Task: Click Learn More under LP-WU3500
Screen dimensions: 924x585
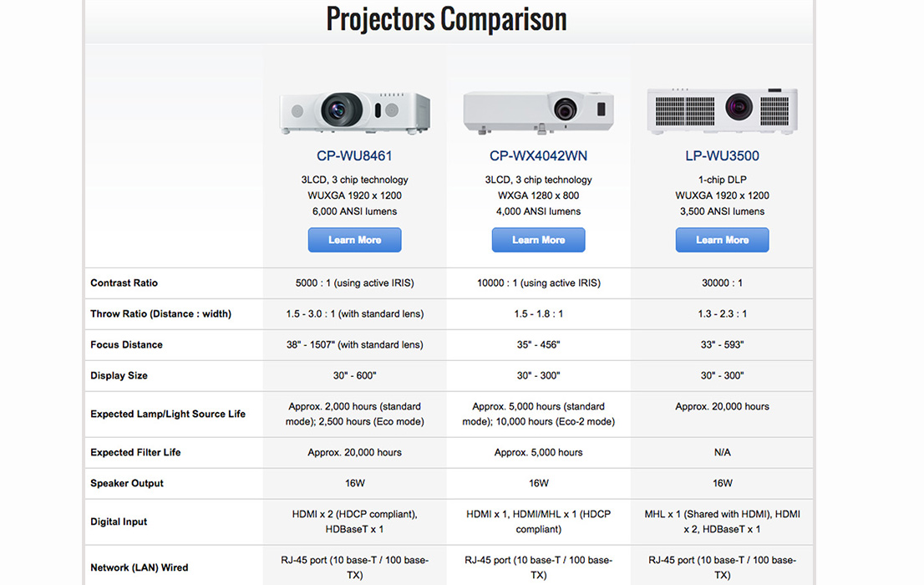Action: click(x=723, y=240)
